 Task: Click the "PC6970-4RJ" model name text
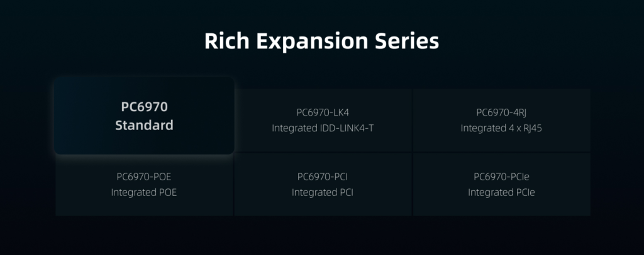point(501,112)
